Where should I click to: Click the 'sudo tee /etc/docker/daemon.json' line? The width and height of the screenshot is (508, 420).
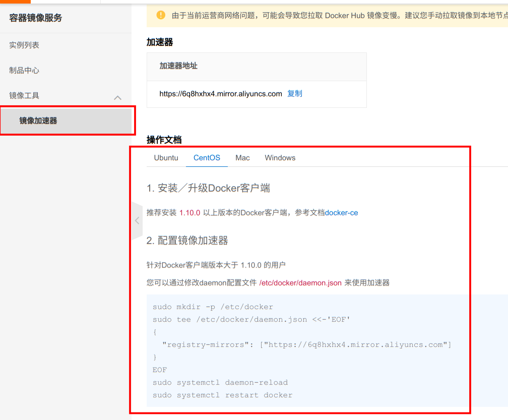click(251, 319)
